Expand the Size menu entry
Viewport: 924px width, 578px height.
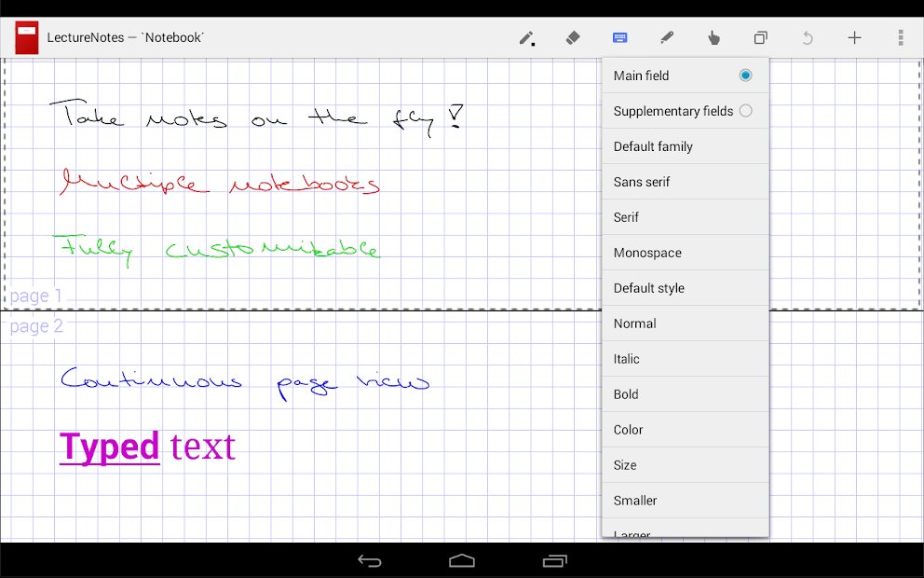tap(624, 465)
